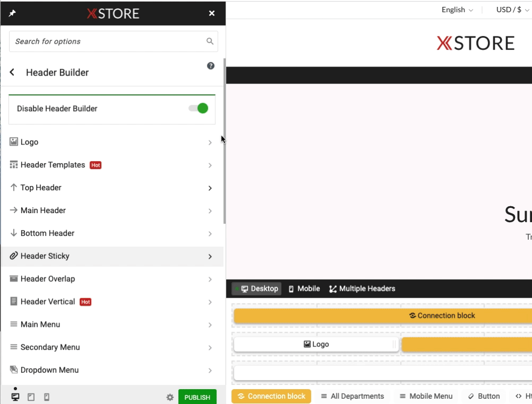Toggle the Disable Header Builder switch

(198, 108)
